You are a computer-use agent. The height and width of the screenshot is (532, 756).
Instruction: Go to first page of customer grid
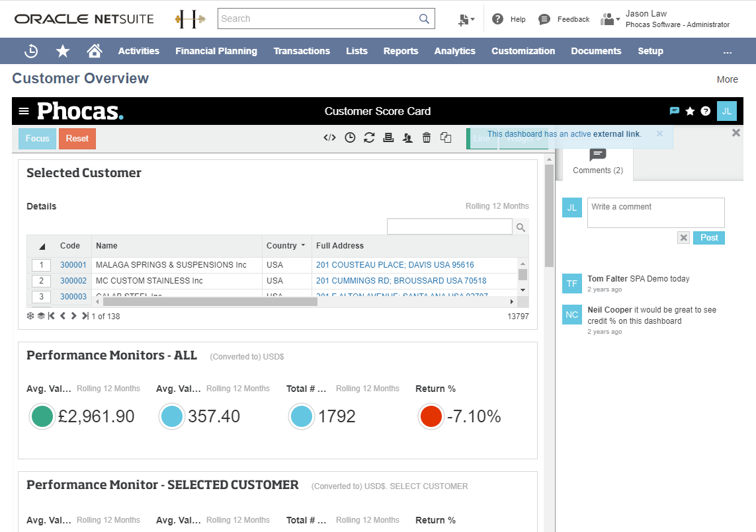pos(51,316)
